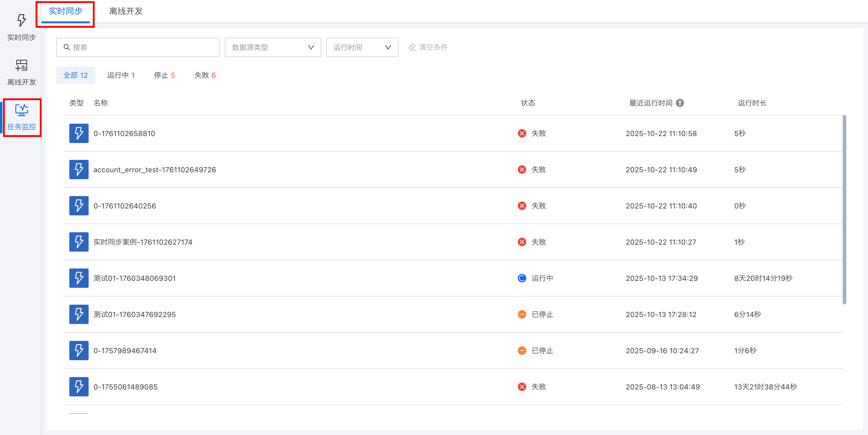Click stopped status icon for 0-1757989467414
Image resolution: width=868 pixels, height=435 pixels.
(x=522, y=350)
